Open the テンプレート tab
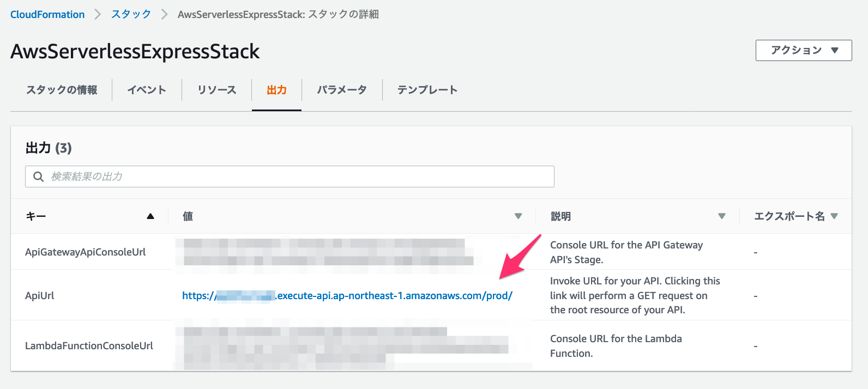This screenshot has height=389, width=868. [426, 90]
